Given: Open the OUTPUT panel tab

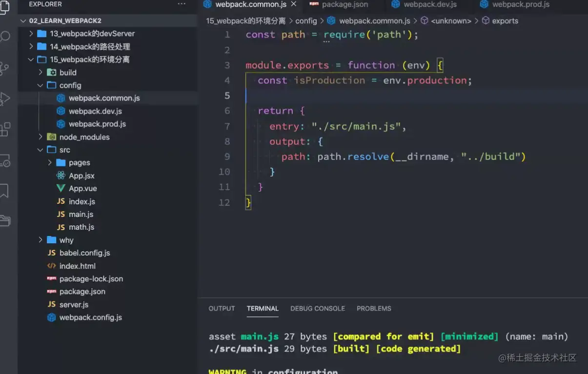Looking at the screenshot, I should click(x=222, y=308).
